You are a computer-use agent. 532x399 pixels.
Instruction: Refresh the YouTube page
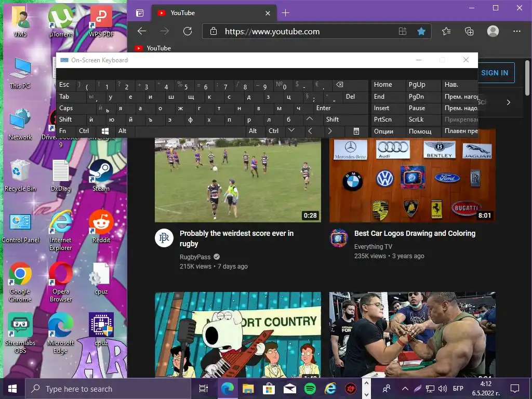coord(188,32)
